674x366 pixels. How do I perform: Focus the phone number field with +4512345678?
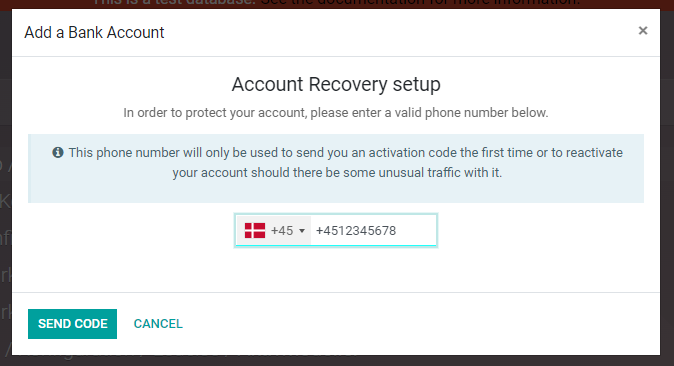point(373,231)
